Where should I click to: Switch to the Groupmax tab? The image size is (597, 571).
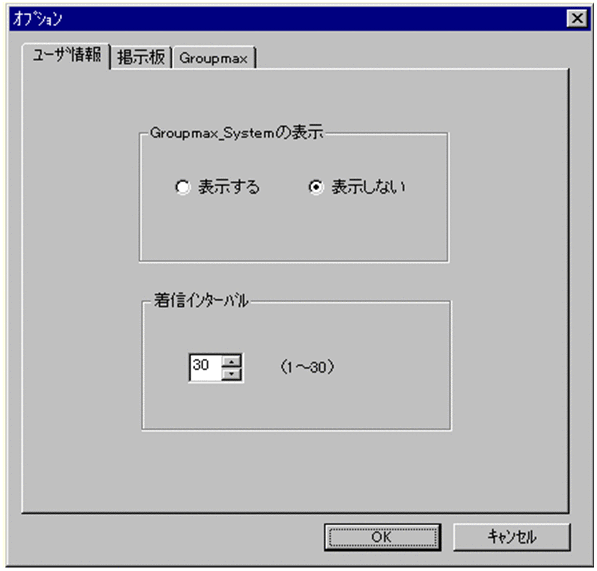point(214,58)
